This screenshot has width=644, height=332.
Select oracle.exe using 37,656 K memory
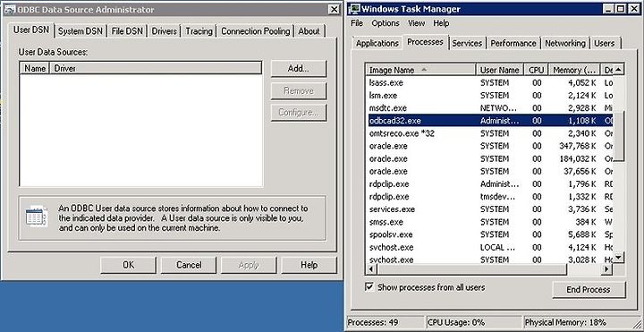[x=489, y=171]
